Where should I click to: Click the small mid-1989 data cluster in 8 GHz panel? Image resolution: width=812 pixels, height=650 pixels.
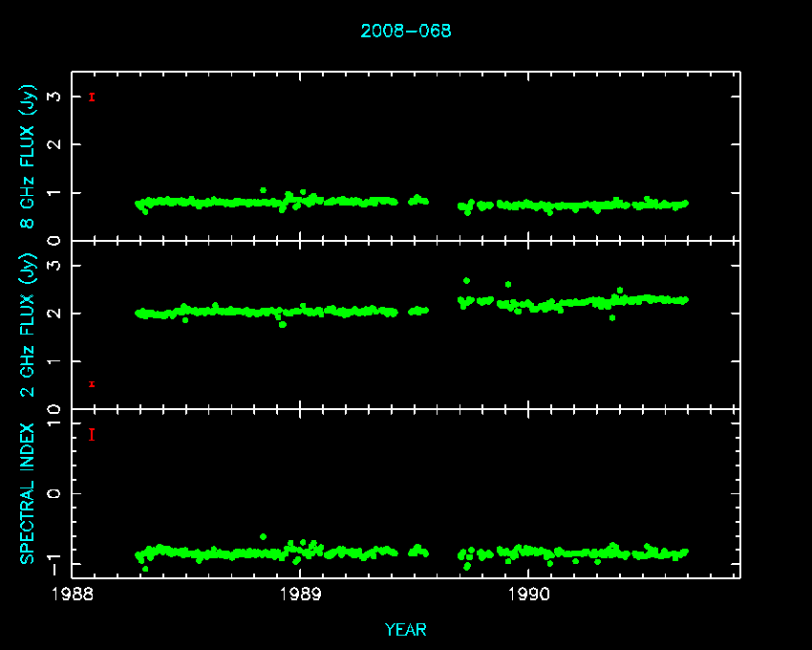click(x=418, y=200)
